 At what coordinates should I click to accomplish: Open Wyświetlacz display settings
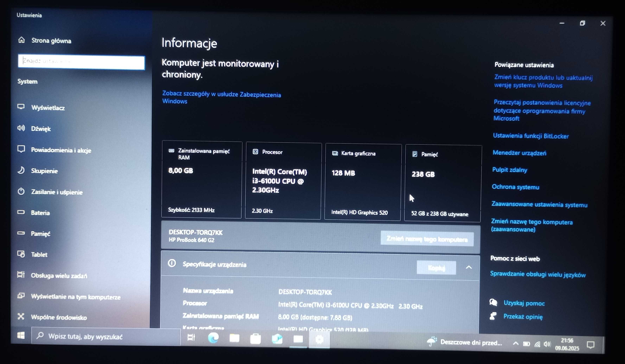point(41,108)
